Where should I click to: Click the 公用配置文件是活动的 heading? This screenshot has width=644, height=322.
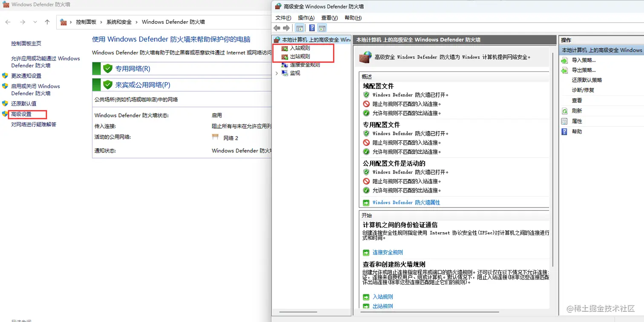coord(394,163)
